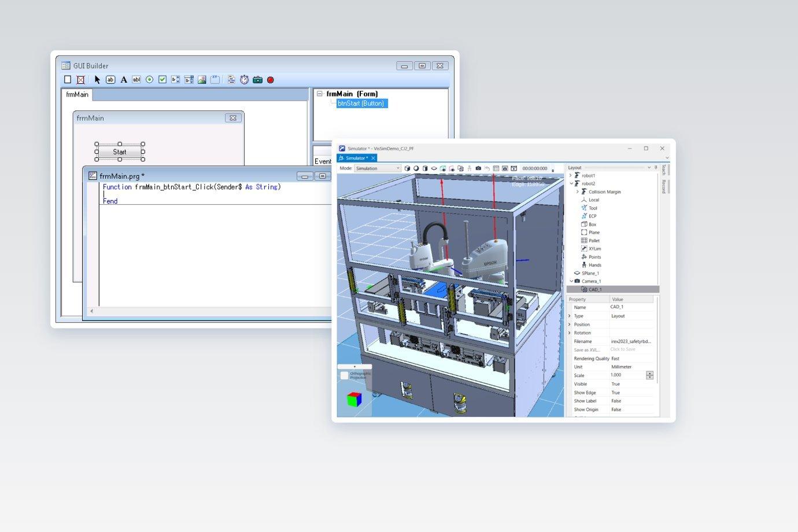The height and width of the screenshot is (532, 798).
Task: Select the checkbox control tool in GUI Builder
Action: pos(162,80)
